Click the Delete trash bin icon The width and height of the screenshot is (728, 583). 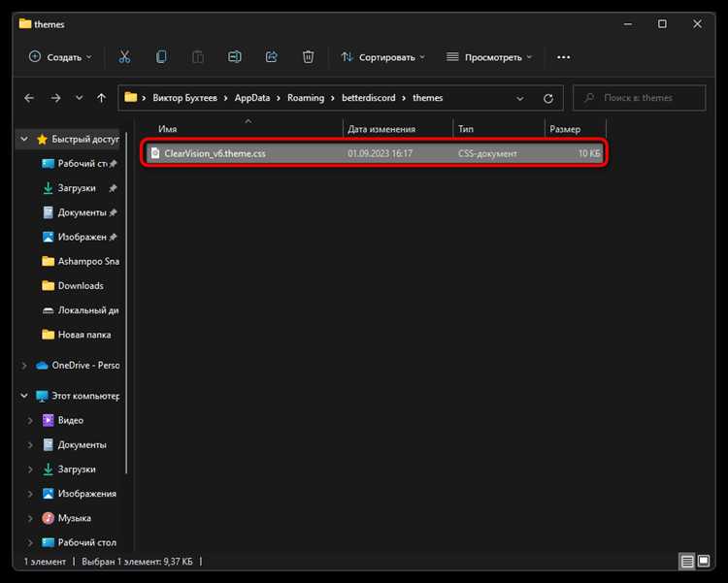(309, 57)
